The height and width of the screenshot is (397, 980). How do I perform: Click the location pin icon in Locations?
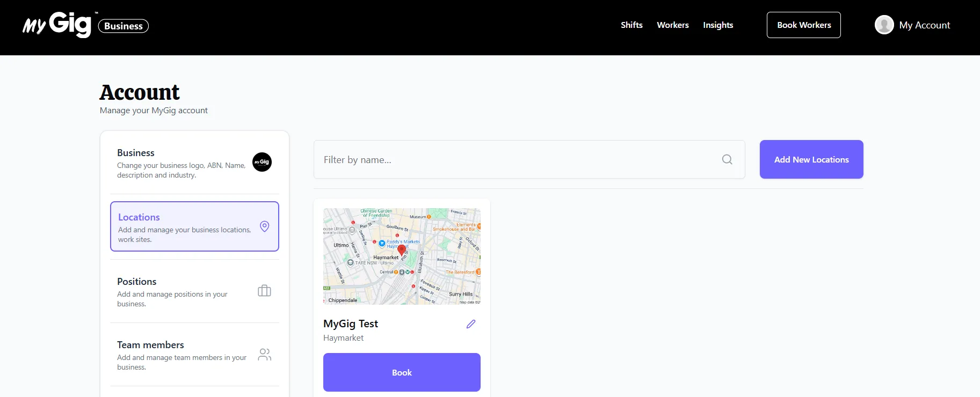pyautogui.click(x=265, y=226)
